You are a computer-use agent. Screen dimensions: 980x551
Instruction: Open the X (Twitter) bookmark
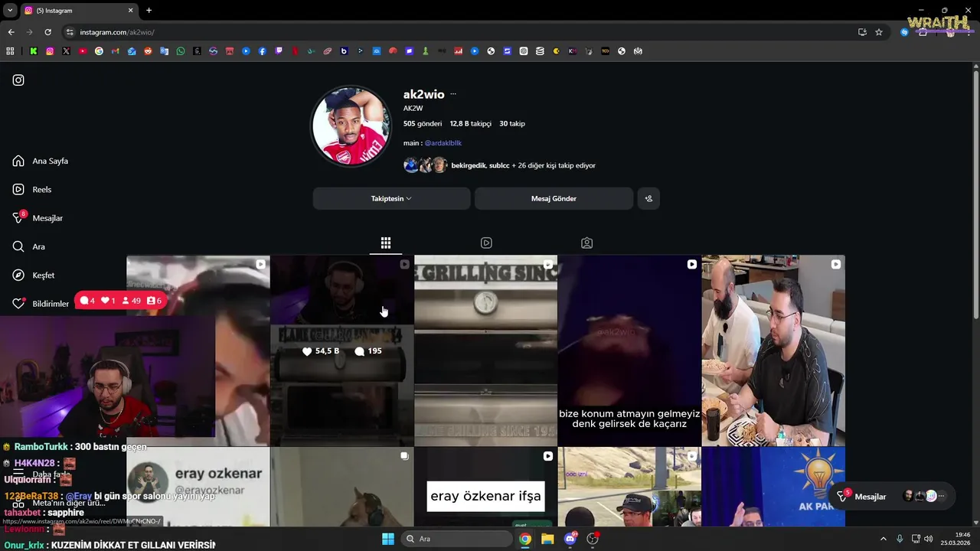coord(66,51)
